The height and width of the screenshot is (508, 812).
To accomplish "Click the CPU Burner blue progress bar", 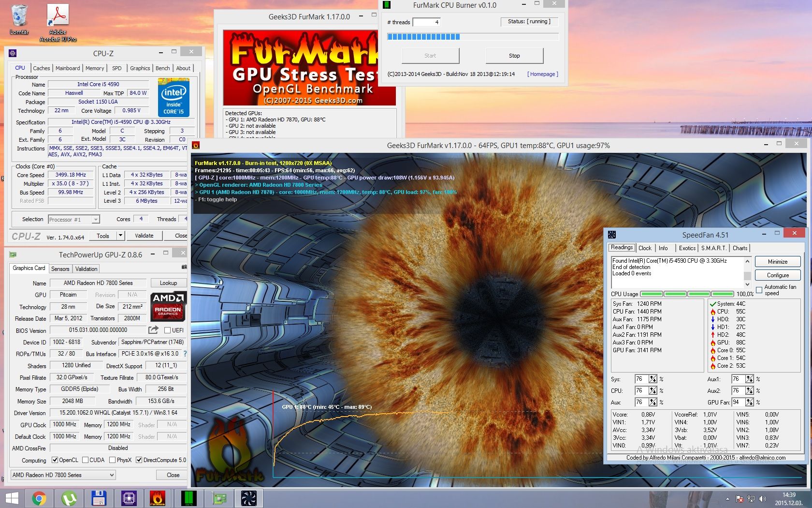I will tap(473, 37).
